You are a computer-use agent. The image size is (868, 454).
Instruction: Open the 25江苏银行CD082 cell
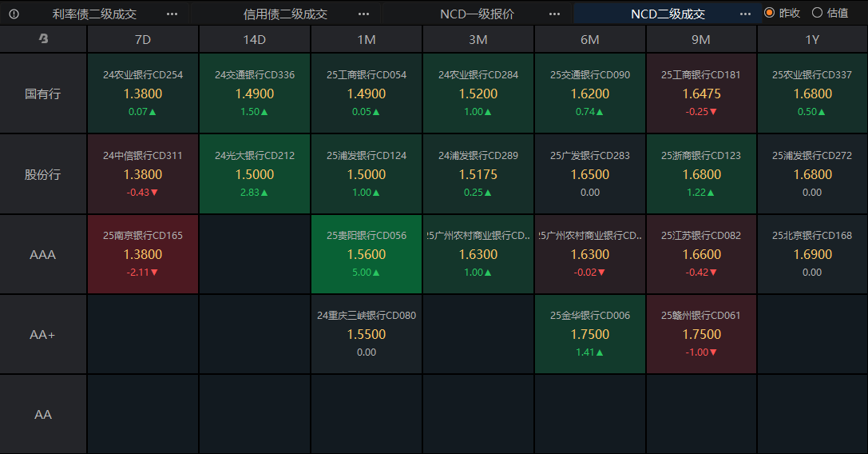point(701,254)
